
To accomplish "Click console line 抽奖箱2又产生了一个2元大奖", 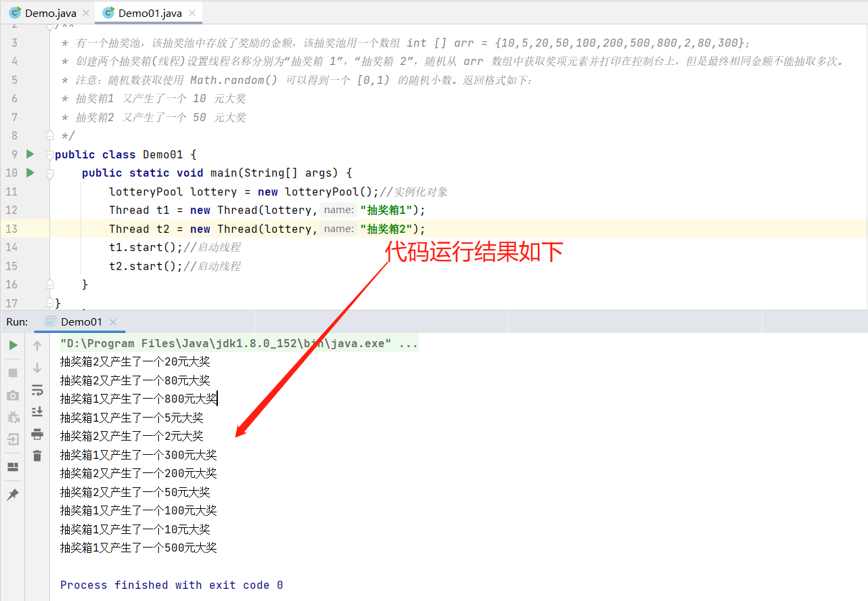I will pyautogui.click(x=132, y=436).
